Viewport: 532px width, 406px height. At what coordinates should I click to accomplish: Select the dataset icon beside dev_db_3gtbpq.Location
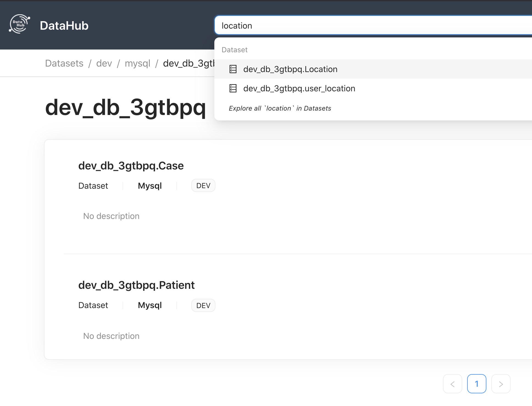click(233, 69)
